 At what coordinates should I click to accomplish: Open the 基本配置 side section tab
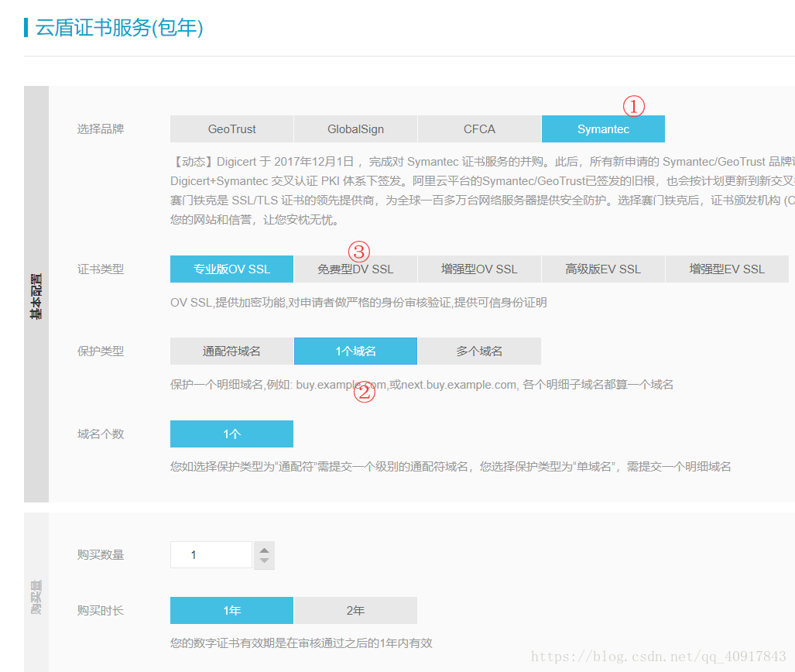point(36,294)
